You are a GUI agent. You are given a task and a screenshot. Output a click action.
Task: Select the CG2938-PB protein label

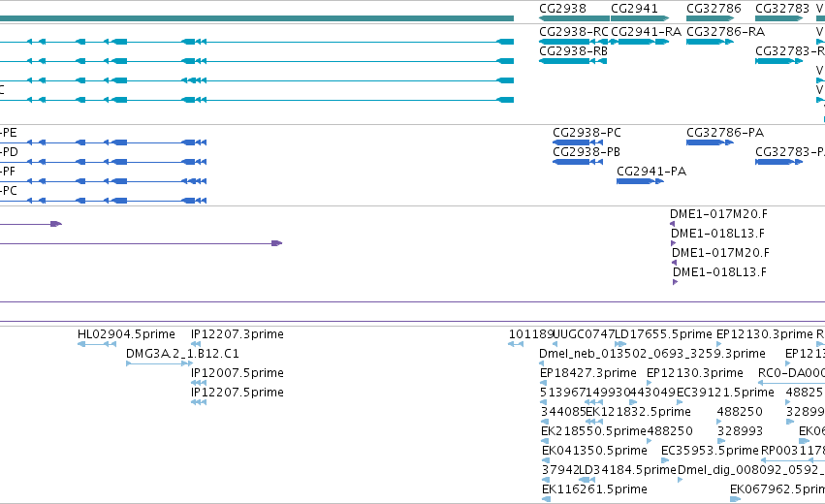click(587, 151)
